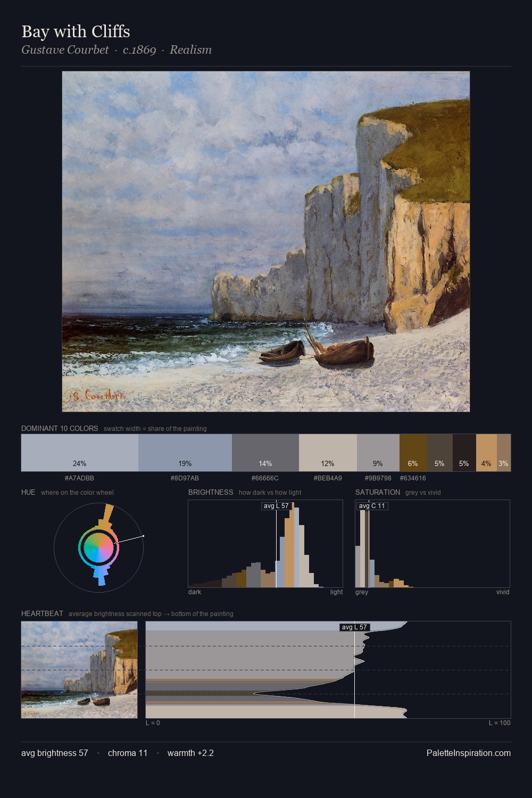Click the 'avg C 11' saturation marker
Screen dimensions: 532x798
click(x=372, y=506)
